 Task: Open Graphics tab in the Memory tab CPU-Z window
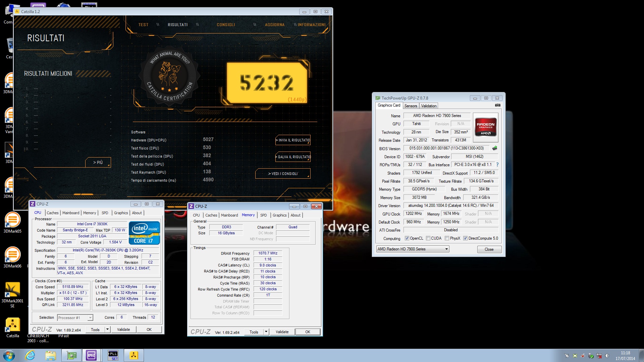pos(279,215)
